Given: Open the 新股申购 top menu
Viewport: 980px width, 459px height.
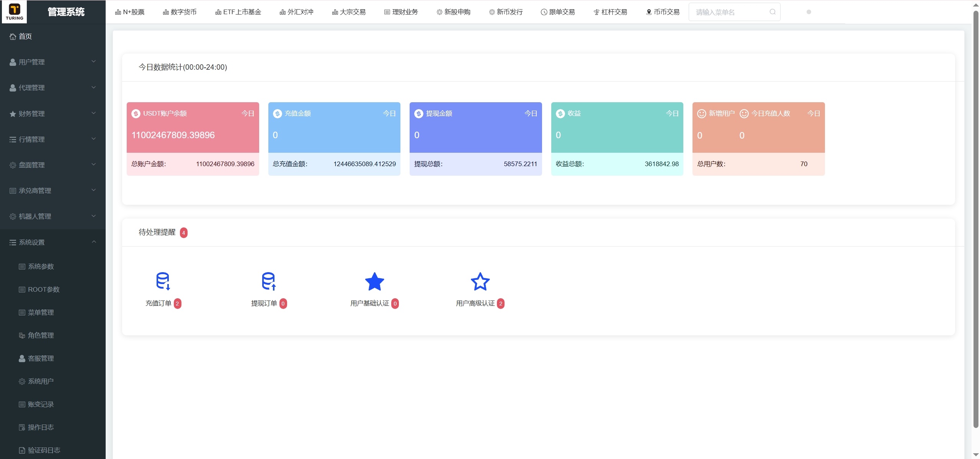Looking at the screenshot, I should 454,12.
